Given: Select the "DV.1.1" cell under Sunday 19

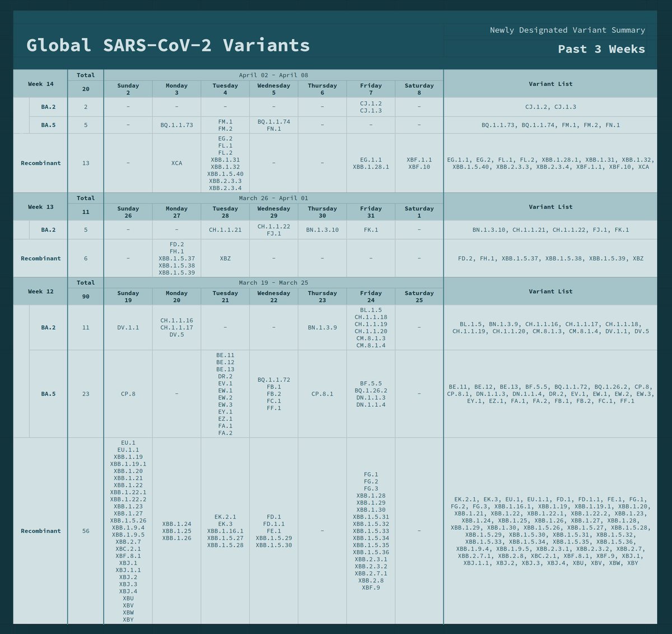Looking at the screenshot, I should (x=128, y=328).
